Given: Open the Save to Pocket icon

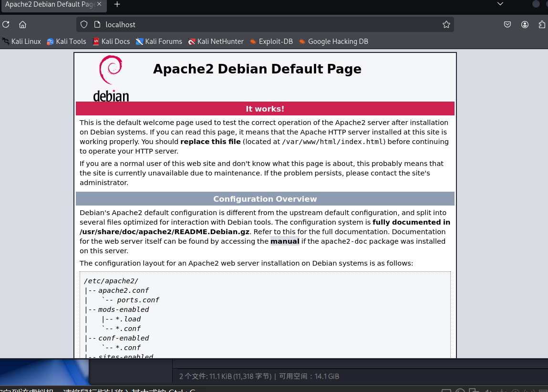Looking at the screenshot, I should tap(507, 24).
